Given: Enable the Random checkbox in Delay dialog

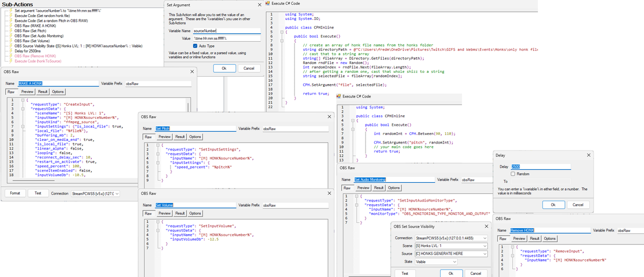Looking at the screenshot, I should coord(514,174).
